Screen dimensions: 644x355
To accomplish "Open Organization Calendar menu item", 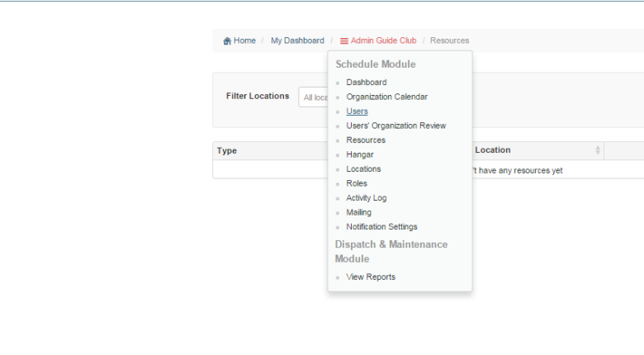I will [387, 97].
